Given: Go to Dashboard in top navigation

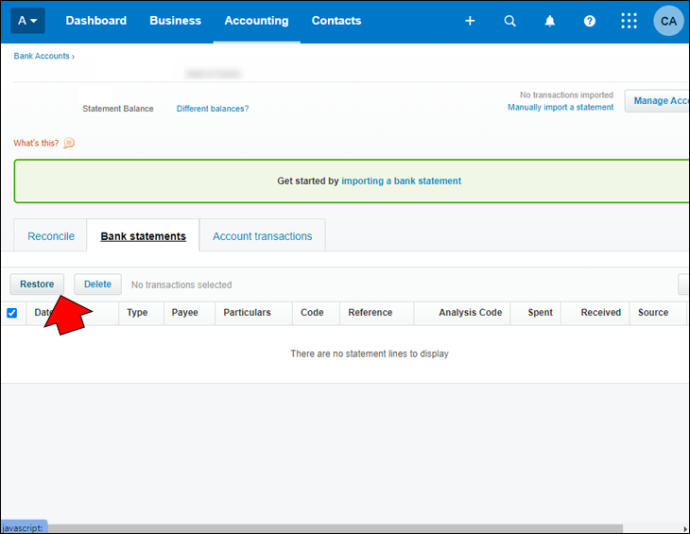Looking at the screenshot, I should [x=96, y=21].
